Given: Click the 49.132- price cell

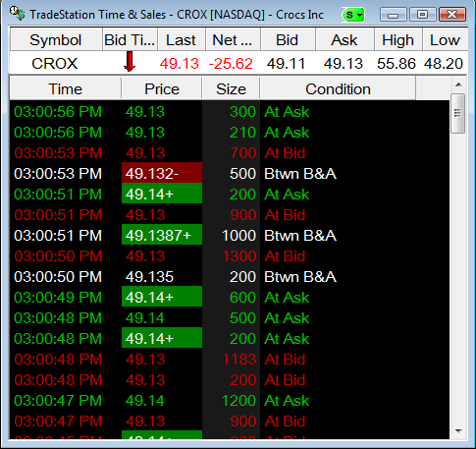Looking at the screenshot, I should (162, 173).
